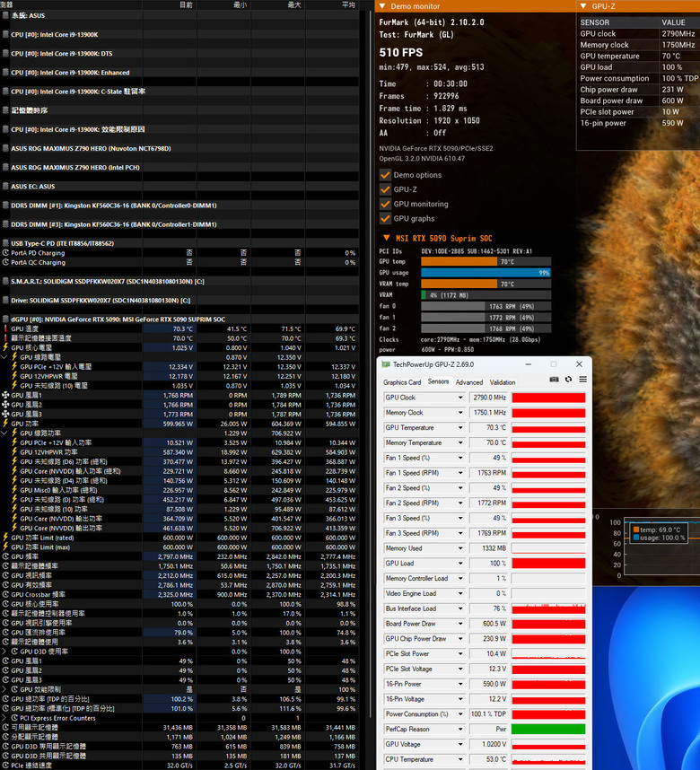700x770 pixels.
Task: Click icon on GPU 核心使用率 row
Action: (5, 604)
